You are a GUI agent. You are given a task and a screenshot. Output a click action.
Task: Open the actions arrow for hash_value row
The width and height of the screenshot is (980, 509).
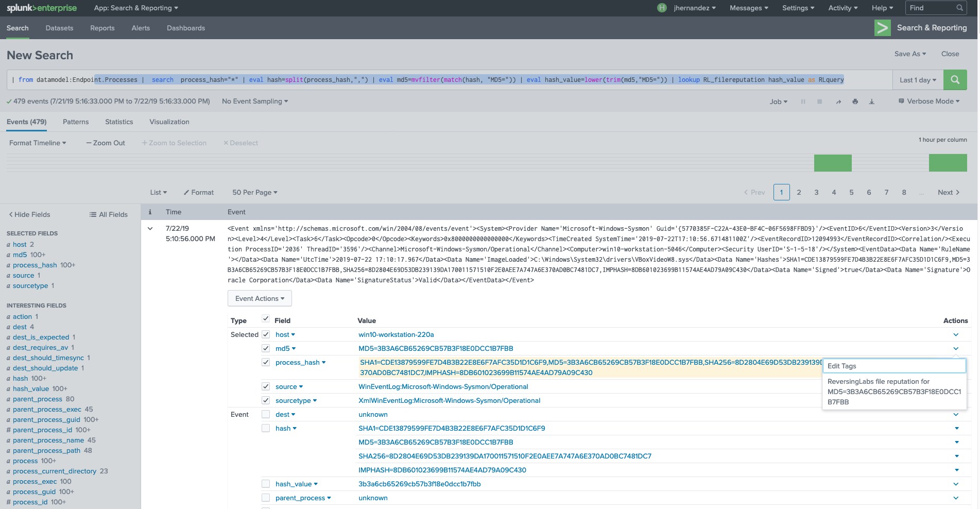pyautogui.click(x=956, y=484)
